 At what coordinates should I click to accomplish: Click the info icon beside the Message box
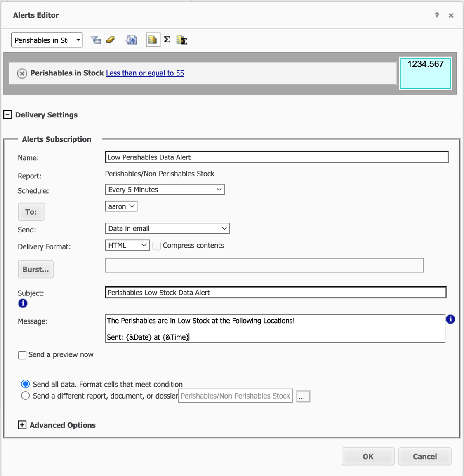click(450, 319)
